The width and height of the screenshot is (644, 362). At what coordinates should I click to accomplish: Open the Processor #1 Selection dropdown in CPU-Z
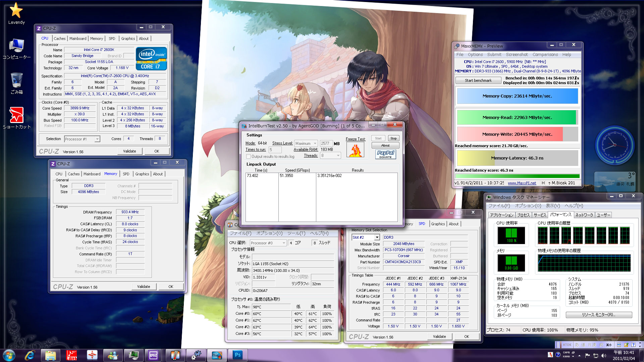pos(82,139)
